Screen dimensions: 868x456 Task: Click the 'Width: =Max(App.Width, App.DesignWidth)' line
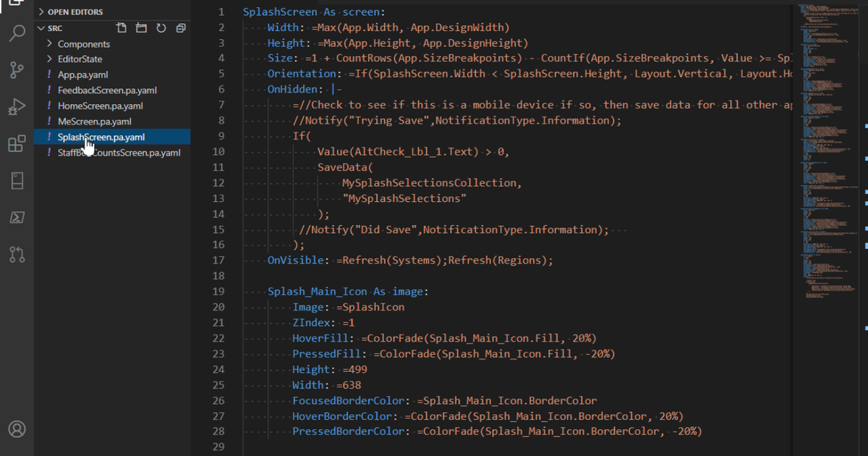(388, 28)
